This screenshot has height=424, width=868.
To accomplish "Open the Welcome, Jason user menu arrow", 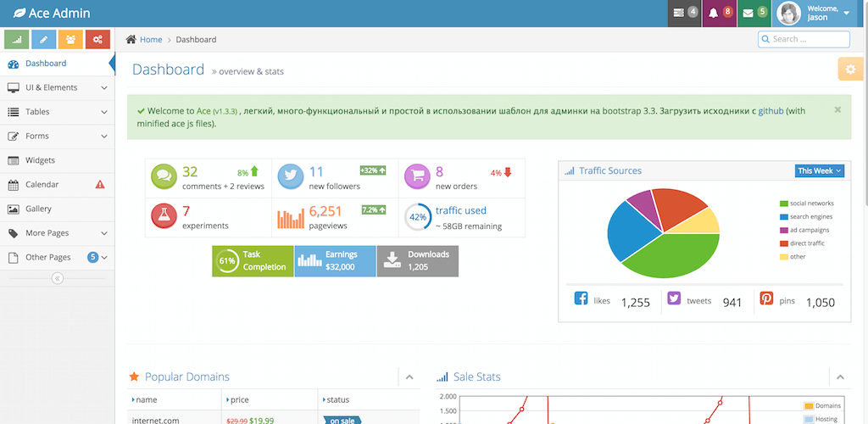I will [x=847, y=13].
